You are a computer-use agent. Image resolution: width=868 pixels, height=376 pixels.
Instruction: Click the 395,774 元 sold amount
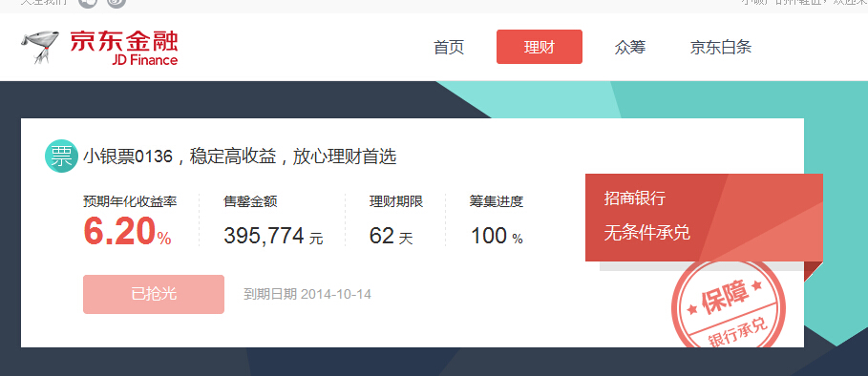pyautogui.click(x=273, y=237)
